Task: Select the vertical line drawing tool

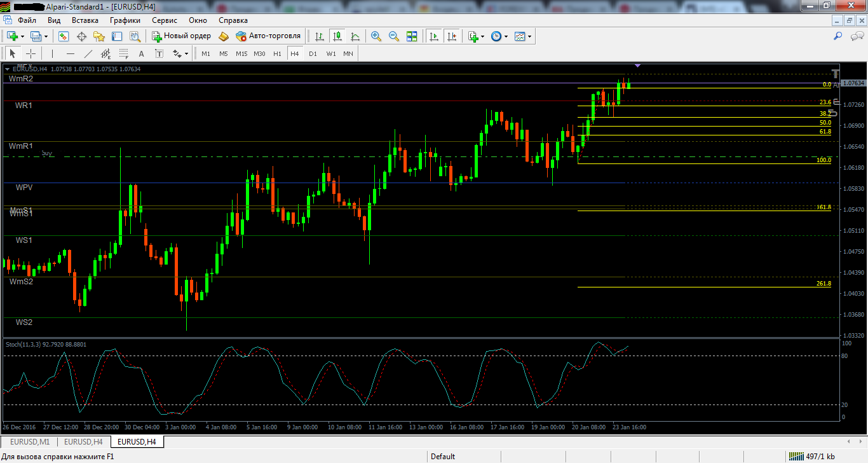Action: (x=52, y=53)
